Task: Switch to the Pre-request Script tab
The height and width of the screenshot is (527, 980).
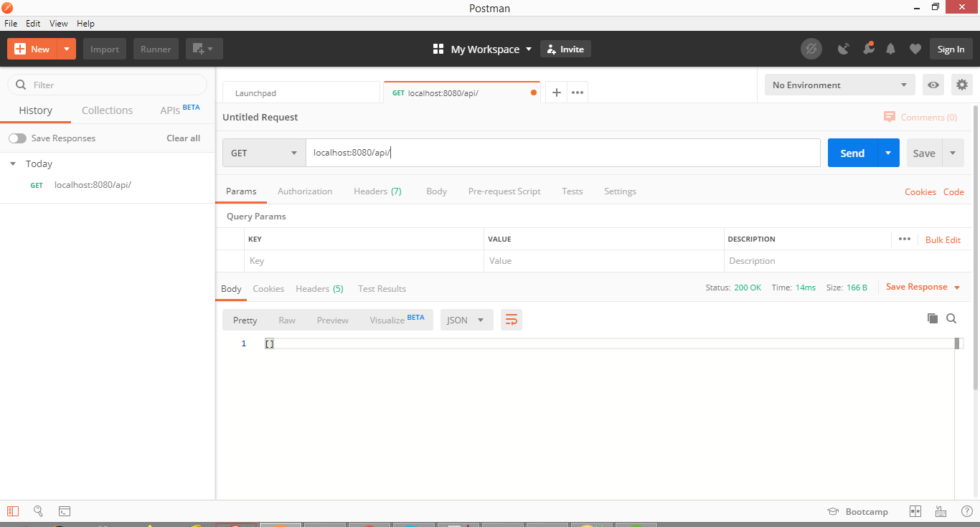Action: 504,191
